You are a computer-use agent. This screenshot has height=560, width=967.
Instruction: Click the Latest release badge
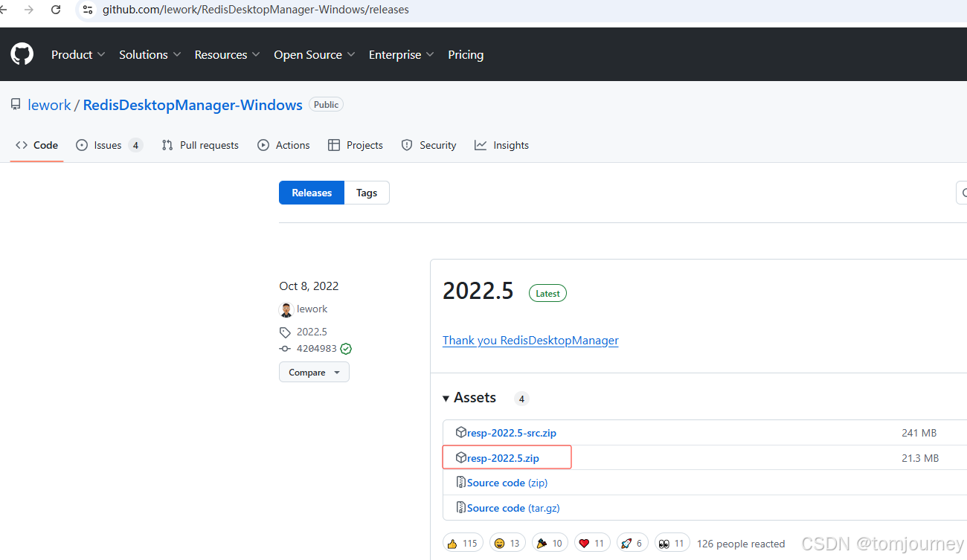547,293
